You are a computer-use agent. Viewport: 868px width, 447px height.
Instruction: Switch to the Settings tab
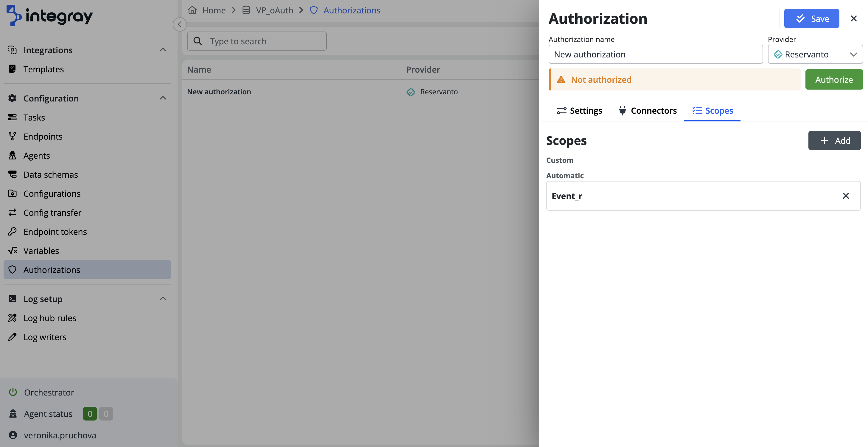click(x=579, y=111)
